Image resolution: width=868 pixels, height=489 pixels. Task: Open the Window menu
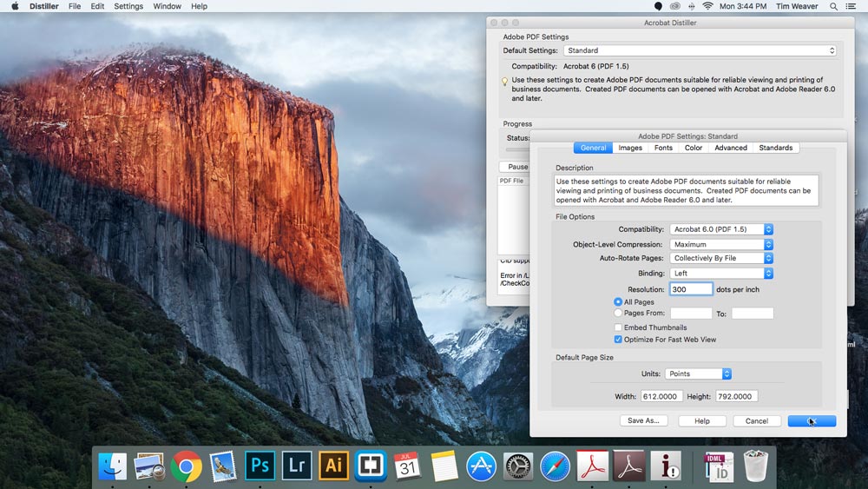coord(168,6)
